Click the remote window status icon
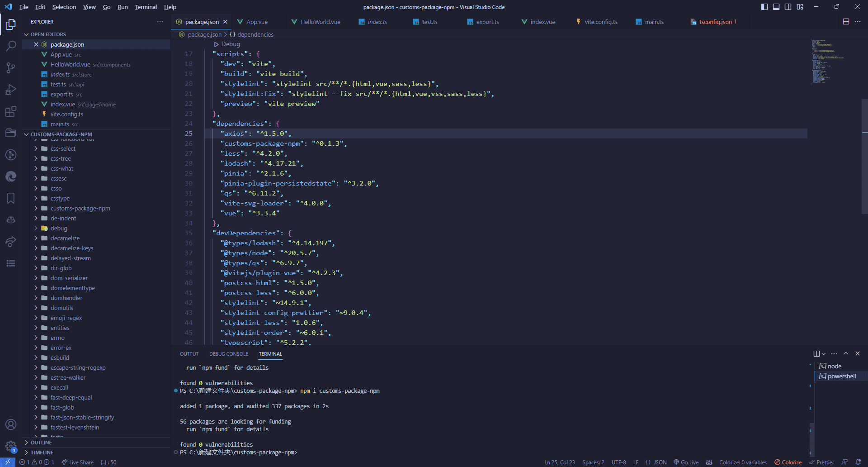The width and height of the screenshot is (868, 467). click(8, 462)
